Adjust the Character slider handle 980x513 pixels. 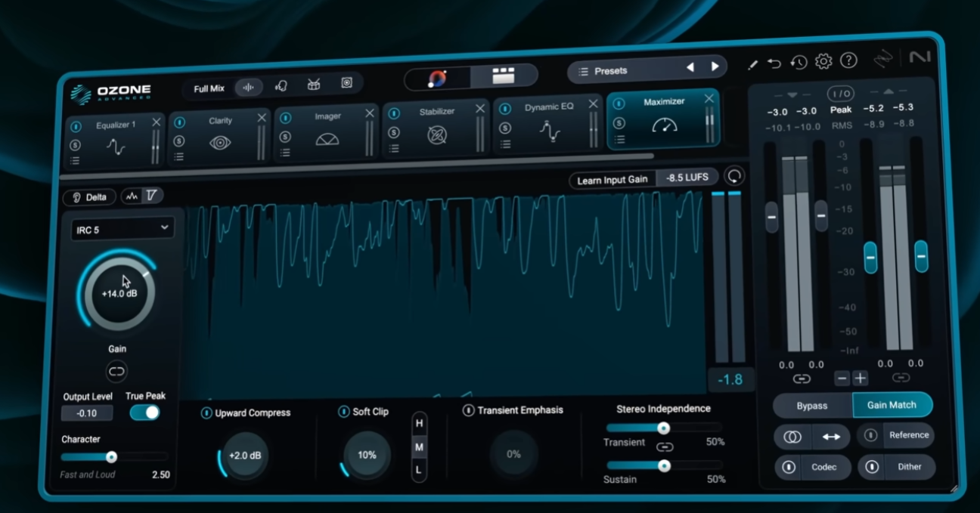[x=111, y=457]
